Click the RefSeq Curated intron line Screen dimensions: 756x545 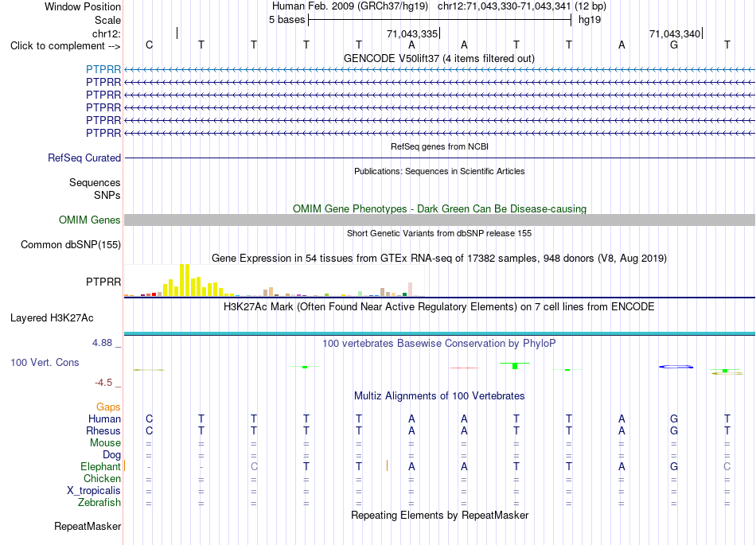click(x=440, y=158)
